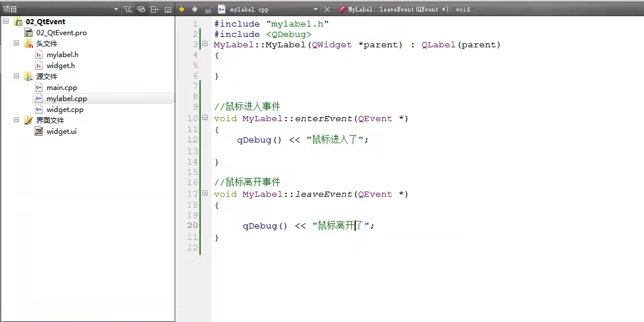The image size is (644, 322).
Task: Click the icon next to widget.cpp
Action: click(39, 110)
